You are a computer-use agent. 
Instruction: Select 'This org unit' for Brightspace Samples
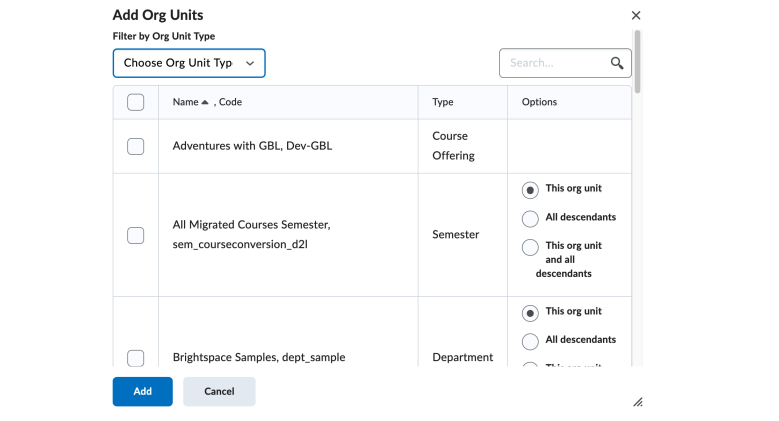[x=530, y=313]
